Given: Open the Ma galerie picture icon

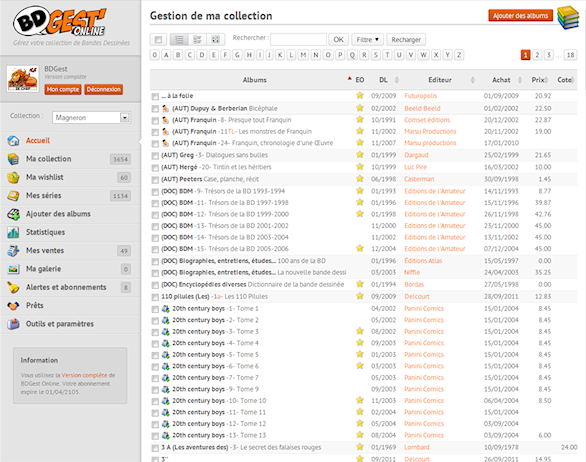Looking at the screenshot, I should pyautogui.click(x=13, y=269).
